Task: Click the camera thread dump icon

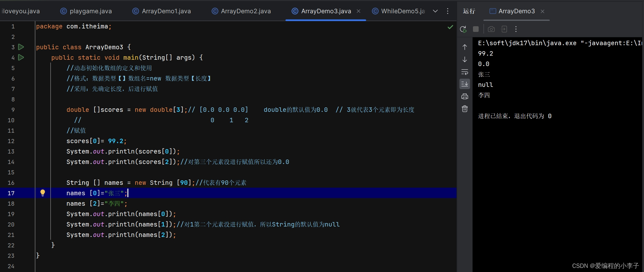Action: pos(491,29)
